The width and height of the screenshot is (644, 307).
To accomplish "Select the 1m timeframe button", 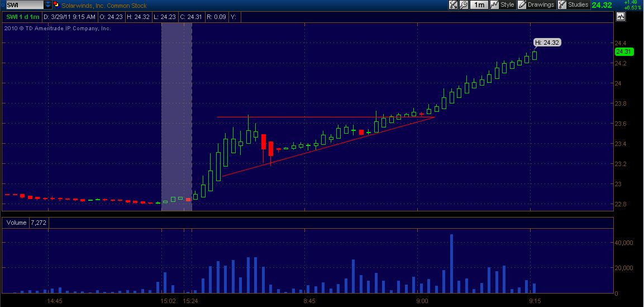I will (x=479, y=5).
